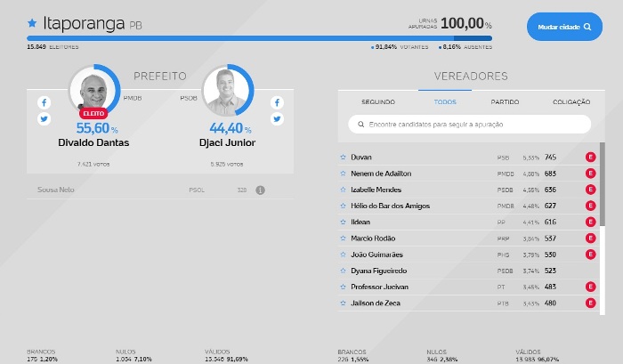Viewport: 623px width, 364px height.
Task: Click the search magnifier icon in candidate field
Action: (x=360, y=125)
